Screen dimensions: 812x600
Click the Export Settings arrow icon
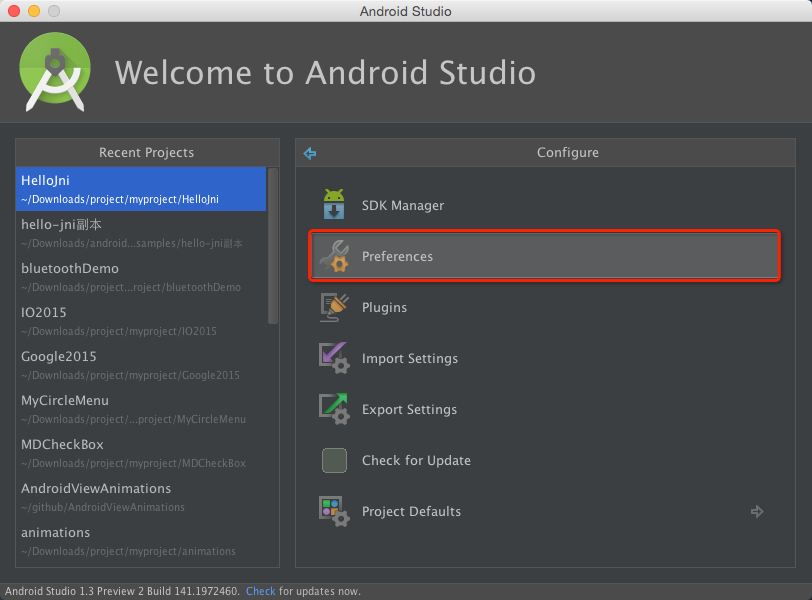pyautogui.click(x=334, y=409)
